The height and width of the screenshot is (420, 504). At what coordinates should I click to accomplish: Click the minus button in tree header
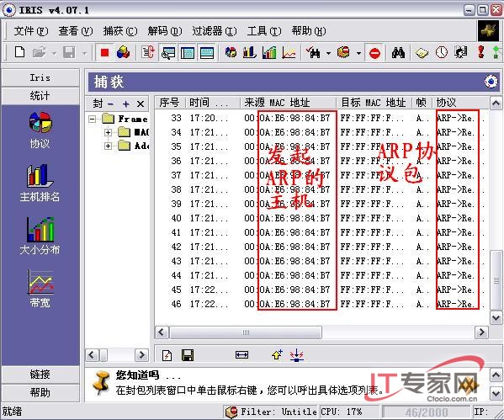pyautogui.click(x=110, y=104)
